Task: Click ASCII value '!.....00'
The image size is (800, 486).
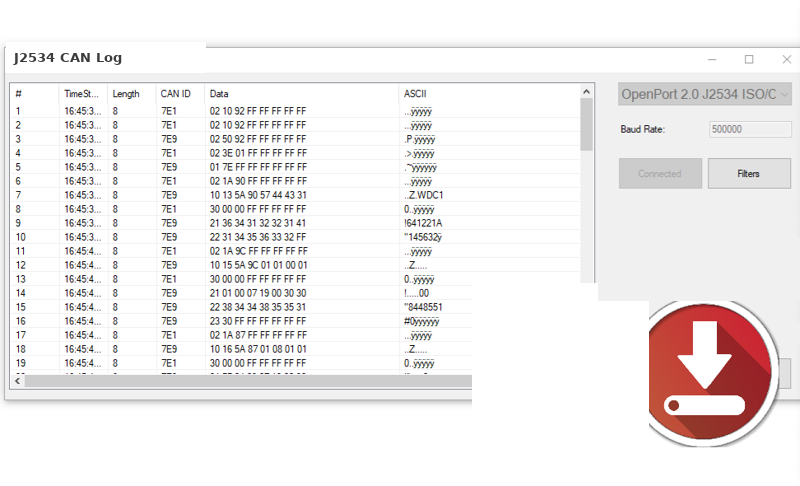Action: [x=416, y=293]
